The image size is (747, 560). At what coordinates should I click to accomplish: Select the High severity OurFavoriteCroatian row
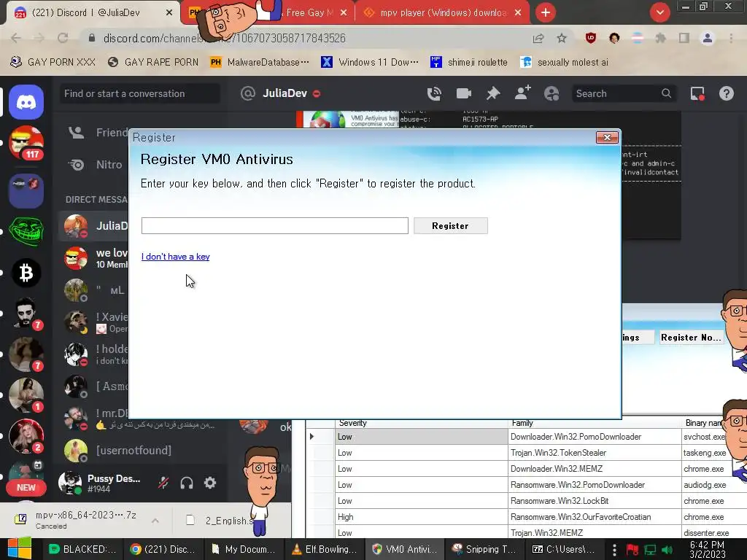tap(422, 517)
